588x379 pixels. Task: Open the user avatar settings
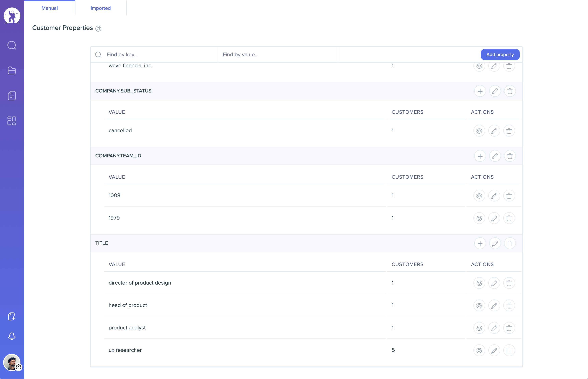pos(12,362)
